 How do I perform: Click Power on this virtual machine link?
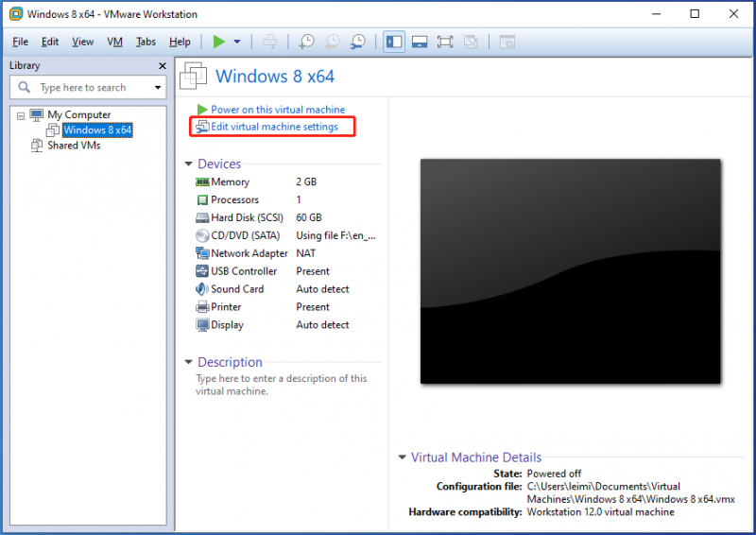click(x=278, y=110)
